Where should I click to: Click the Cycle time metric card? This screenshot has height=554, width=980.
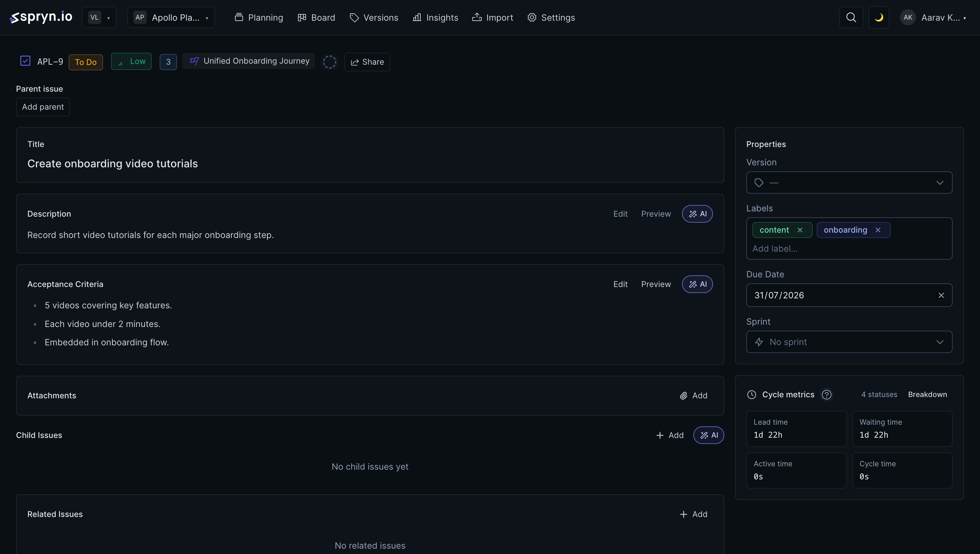(x=902, y=470)
